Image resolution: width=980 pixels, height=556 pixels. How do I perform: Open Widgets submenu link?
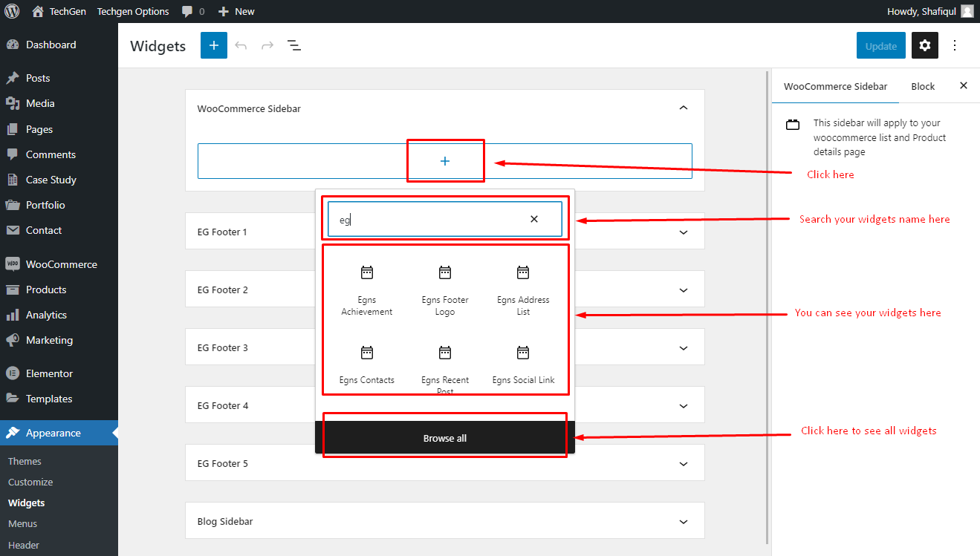point(27,503)
